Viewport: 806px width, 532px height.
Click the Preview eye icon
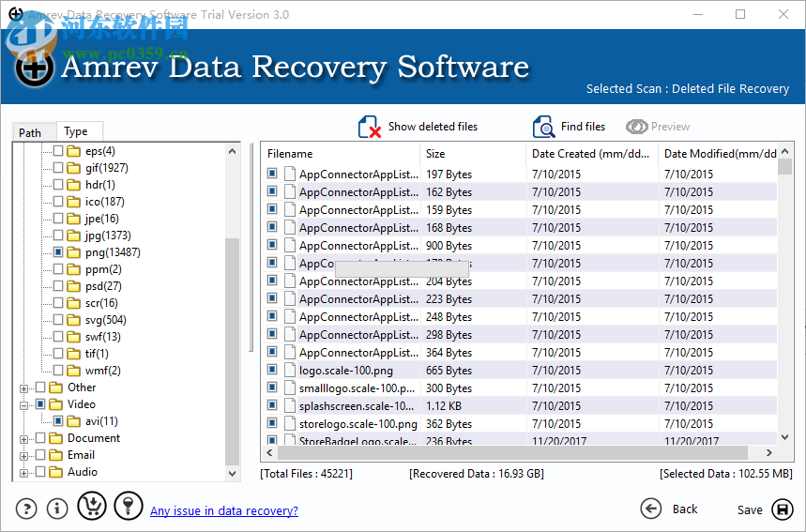tap(636, 127)
